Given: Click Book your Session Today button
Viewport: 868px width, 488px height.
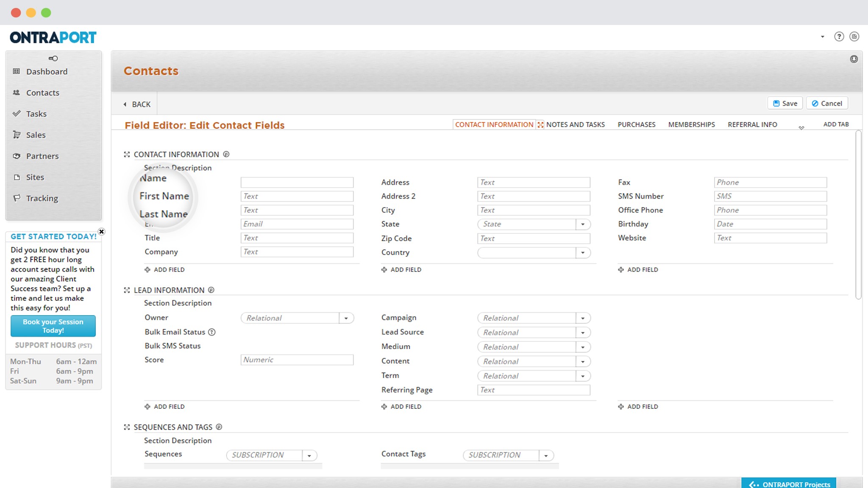Looking at the screenshot, I should (53, 326).
